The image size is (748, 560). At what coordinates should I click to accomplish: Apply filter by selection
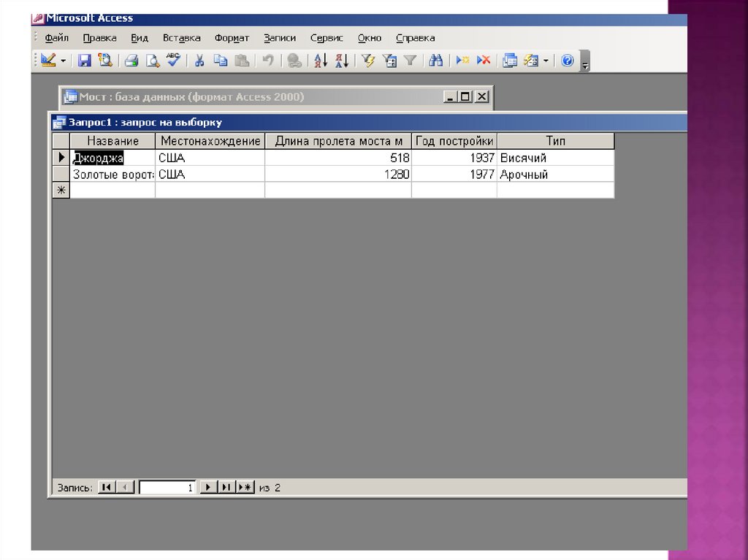(368, 61)
